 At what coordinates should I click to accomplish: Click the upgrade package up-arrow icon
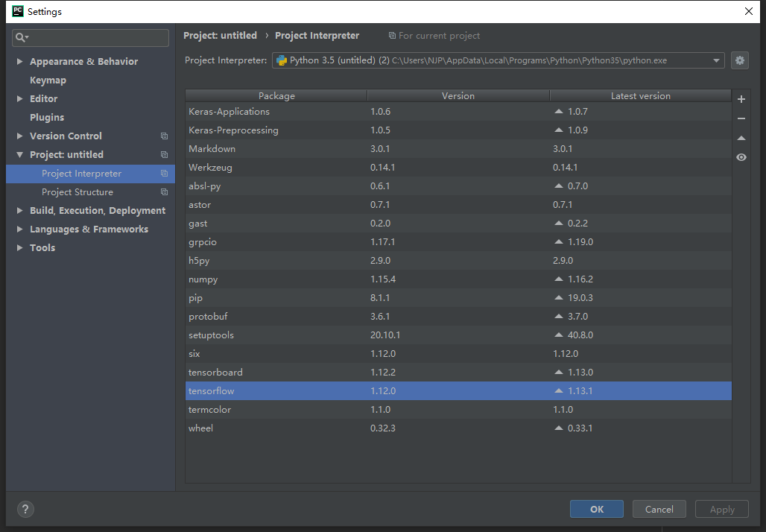(741, 139)
